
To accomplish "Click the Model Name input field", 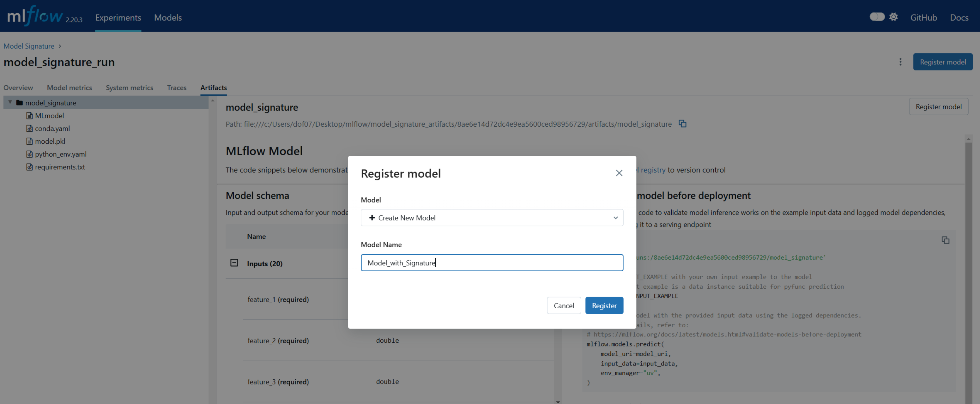I will tap(492, 262).
